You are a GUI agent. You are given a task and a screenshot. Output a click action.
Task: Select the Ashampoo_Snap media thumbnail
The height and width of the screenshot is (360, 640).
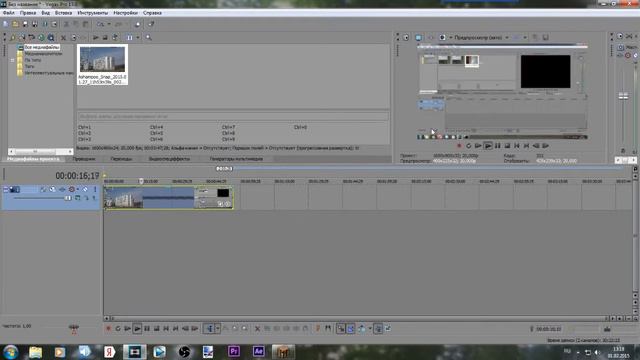102,64
